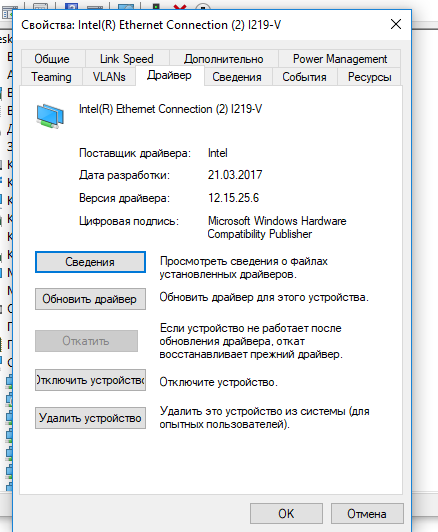Click the Сведения driver details button

pyautogui.click(x=90, y=262)
